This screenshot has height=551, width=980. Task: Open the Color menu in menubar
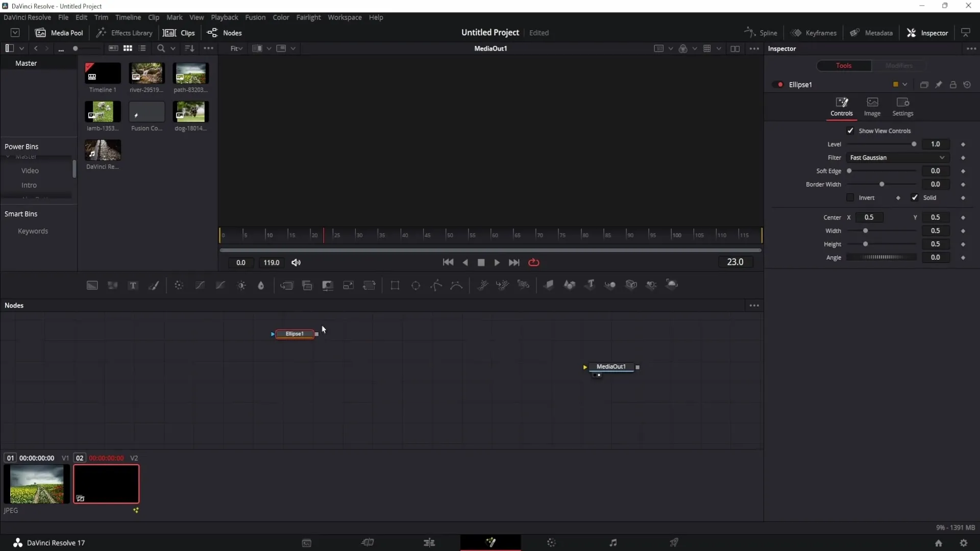(281, 17)
